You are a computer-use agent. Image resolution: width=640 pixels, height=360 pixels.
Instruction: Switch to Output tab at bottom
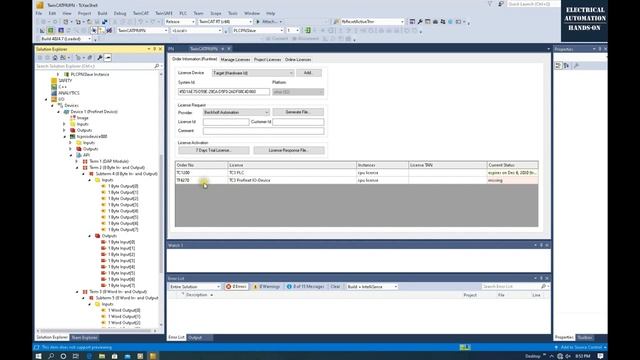click(195, 338)
